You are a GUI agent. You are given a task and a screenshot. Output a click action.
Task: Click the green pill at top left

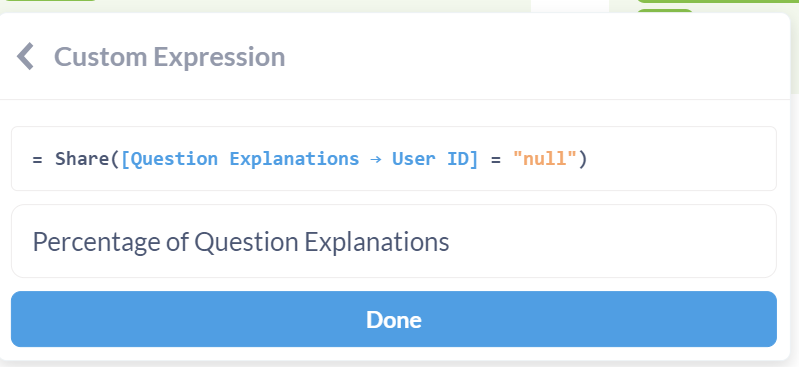tap(50, 1)
